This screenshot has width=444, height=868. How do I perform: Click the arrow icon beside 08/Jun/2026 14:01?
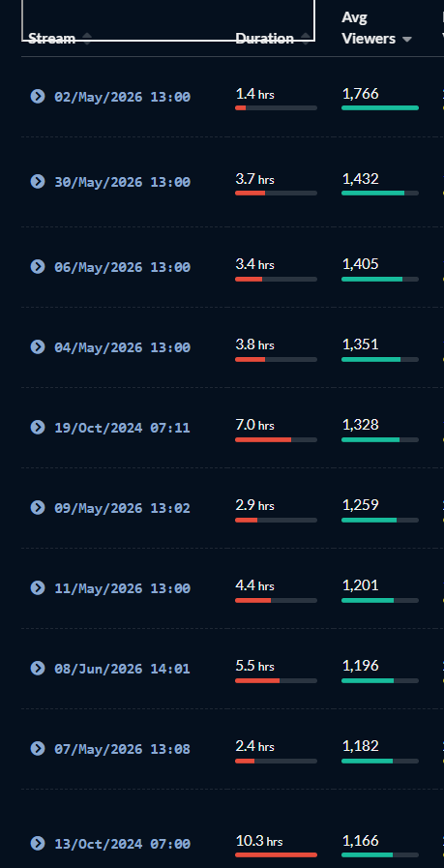[x=37, y=668]
